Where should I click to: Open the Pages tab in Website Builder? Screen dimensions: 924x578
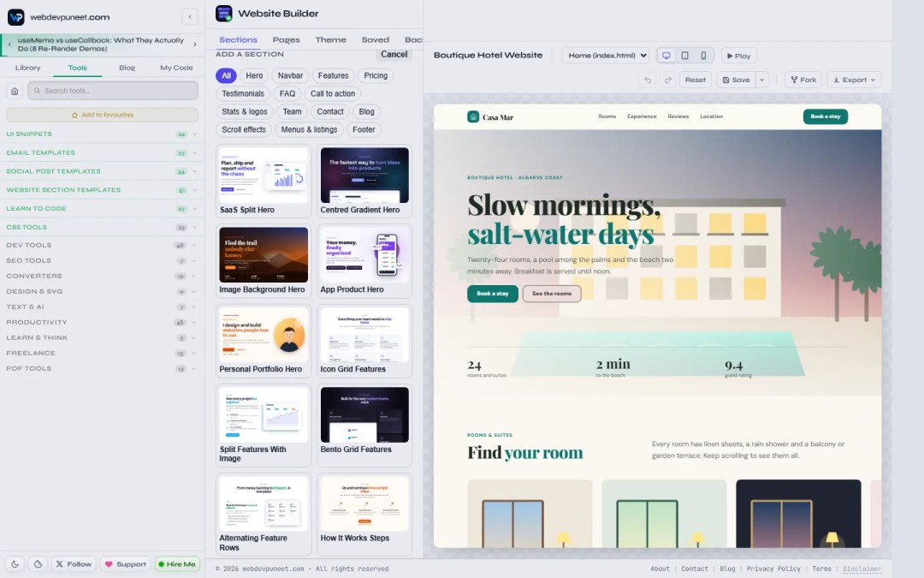(286, 40)
